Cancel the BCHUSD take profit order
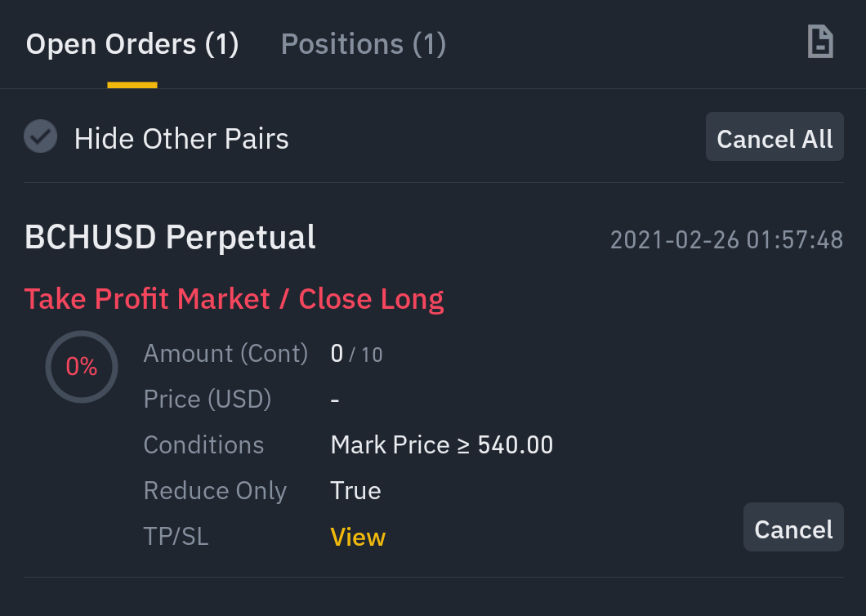The image size is (866, 616). [x=793, y=527]
